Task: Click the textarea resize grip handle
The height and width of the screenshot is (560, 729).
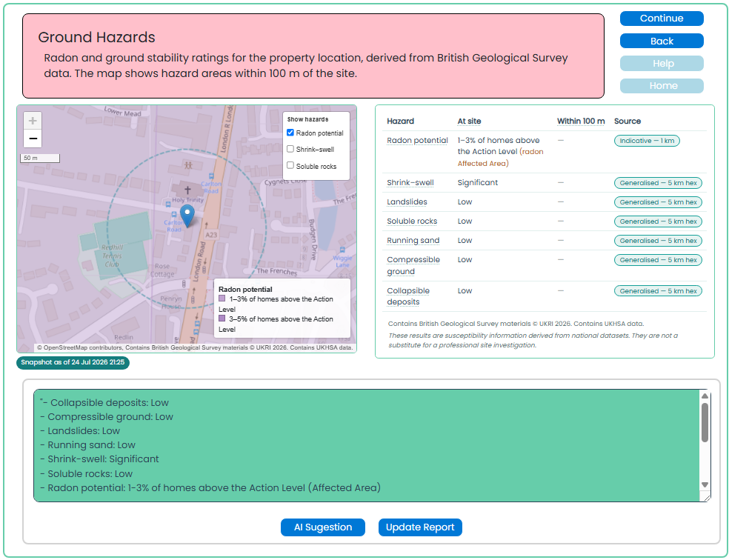Action: click(707, 498)
